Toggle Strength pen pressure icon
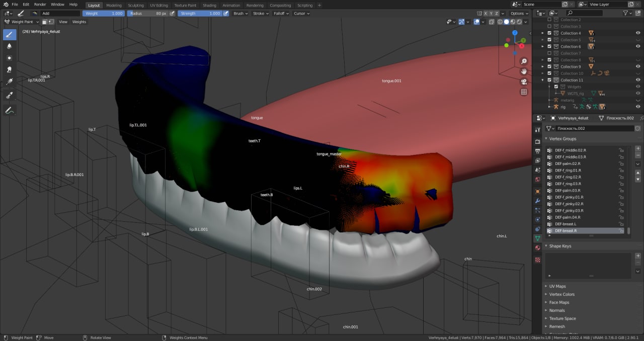Viewport: 644px width, 341px height. pos(225,14)
